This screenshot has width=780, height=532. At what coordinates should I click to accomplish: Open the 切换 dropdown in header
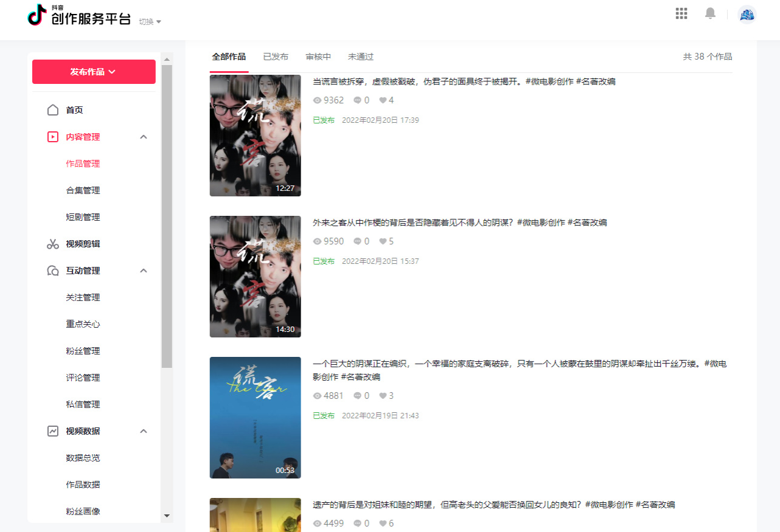(150, 22)
